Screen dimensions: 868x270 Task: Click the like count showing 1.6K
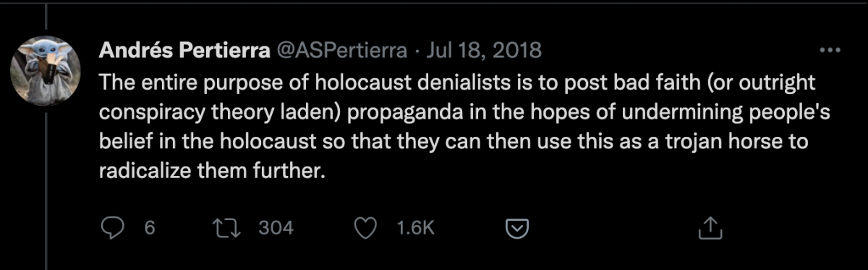pos(415,227)
